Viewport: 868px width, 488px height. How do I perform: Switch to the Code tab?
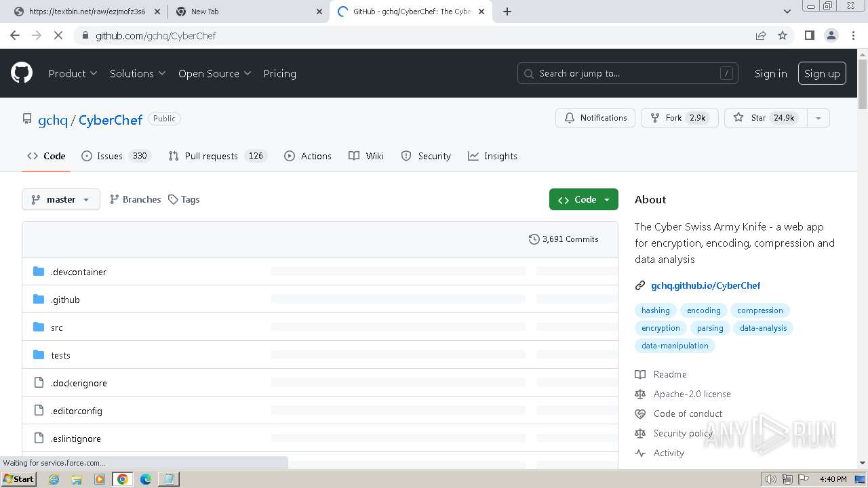(x=46, y=156)
